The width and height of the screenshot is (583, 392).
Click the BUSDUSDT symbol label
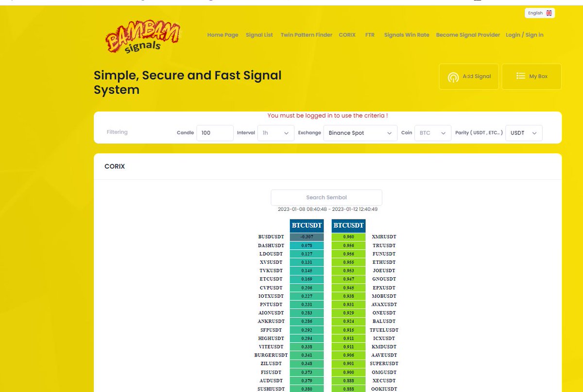tap(271, 237)
